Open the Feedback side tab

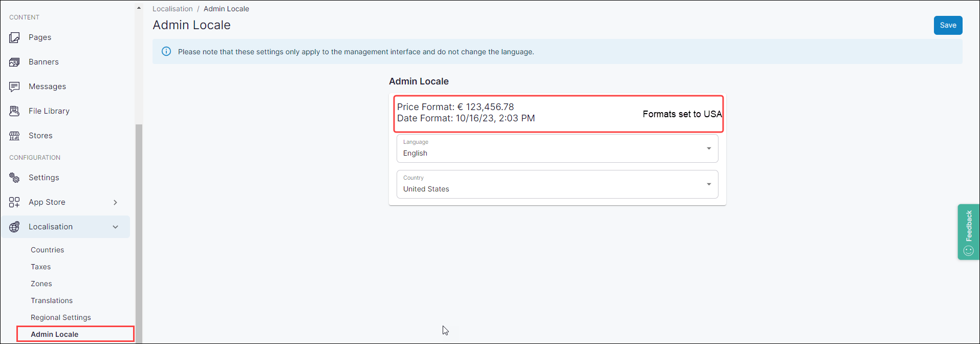968,232
